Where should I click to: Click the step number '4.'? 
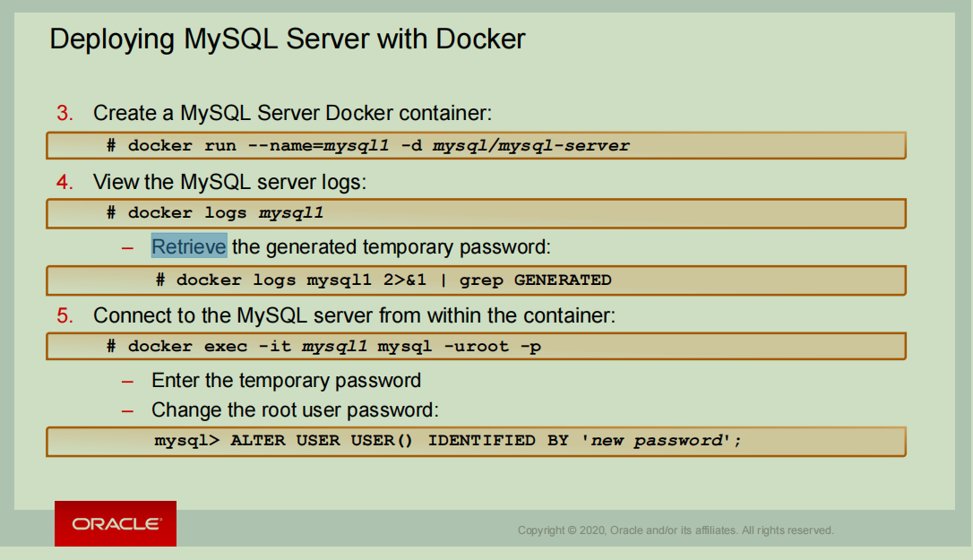[x=65, y=182]
